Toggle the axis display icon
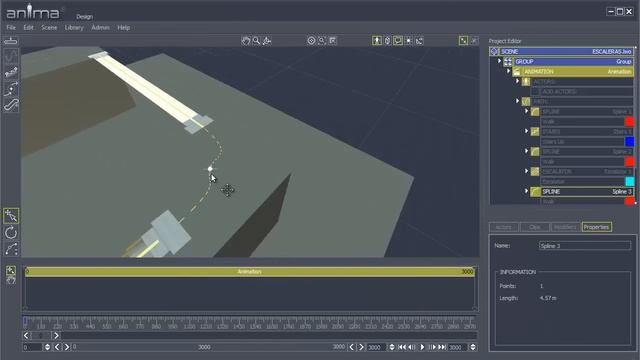640x360 pixels. tap(419, 40)
